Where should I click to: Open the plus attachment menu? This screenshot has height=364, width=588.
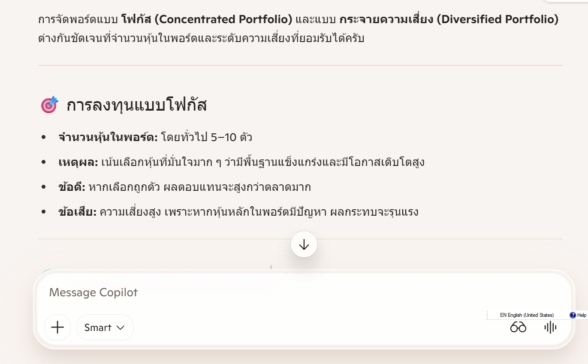point(57,328)
